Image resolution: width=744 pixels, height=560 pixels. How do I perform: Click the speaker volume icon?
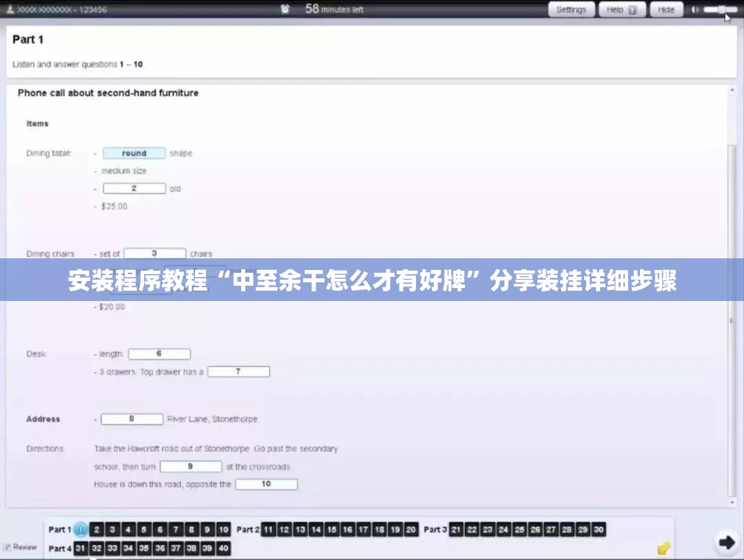tap(694, 10)
